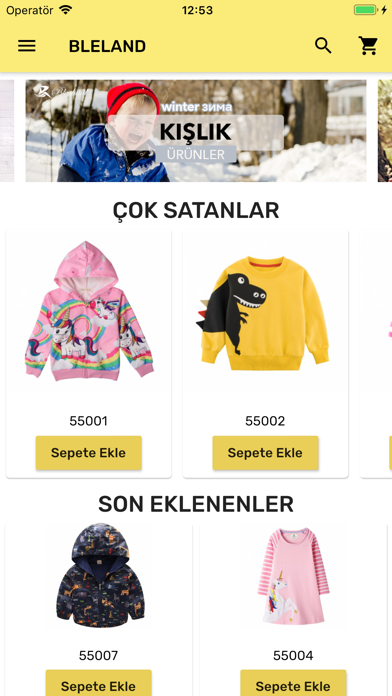The width and height of the screenshot is (392, 696).
Task: Show the previous banner slide on left
Action: pos(7,131)
